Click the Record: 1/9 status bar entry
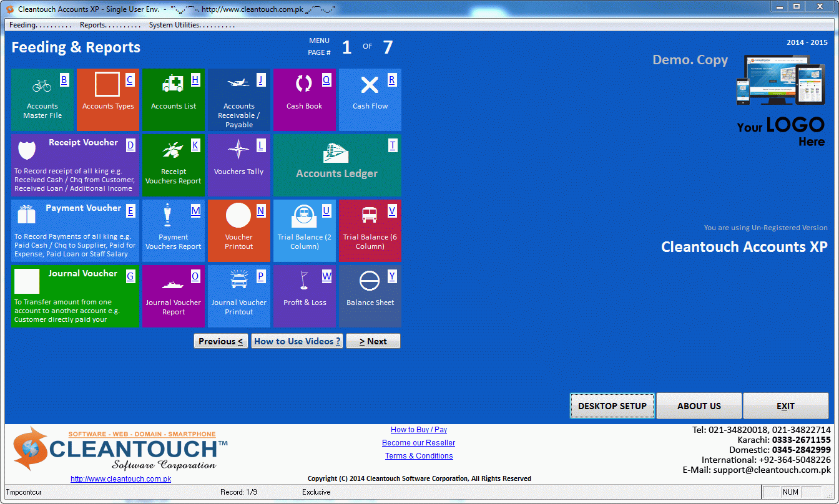The image size is (839, 504). coord(238,492)
